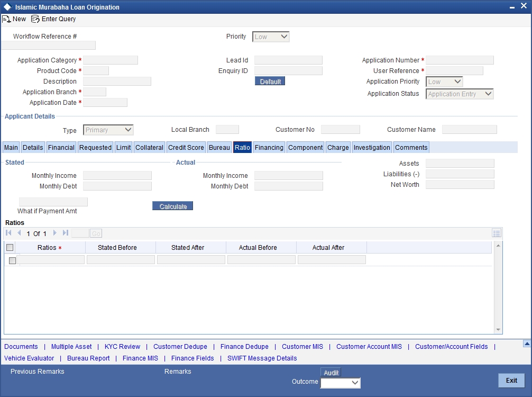Close the Loan Origination window
This screenshot has height=397, width=532.
(524, 6)
